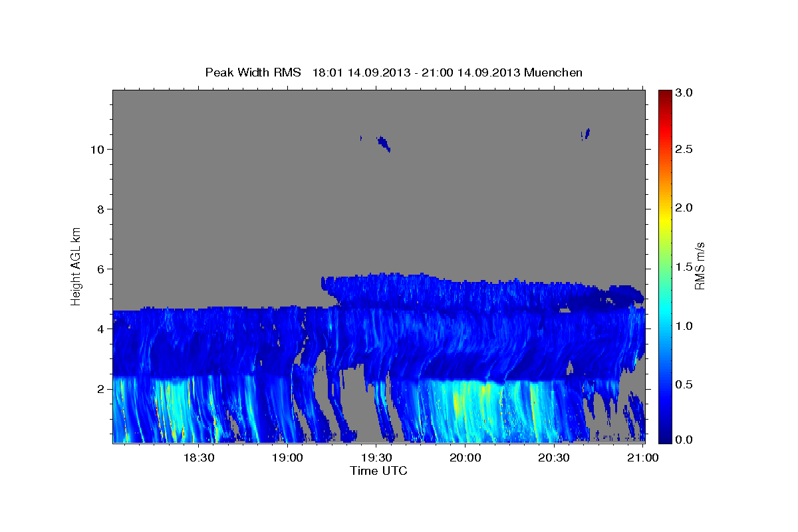Click the colorbar value 1.5
The image size is (798, 532).
[x=685, y=267]
